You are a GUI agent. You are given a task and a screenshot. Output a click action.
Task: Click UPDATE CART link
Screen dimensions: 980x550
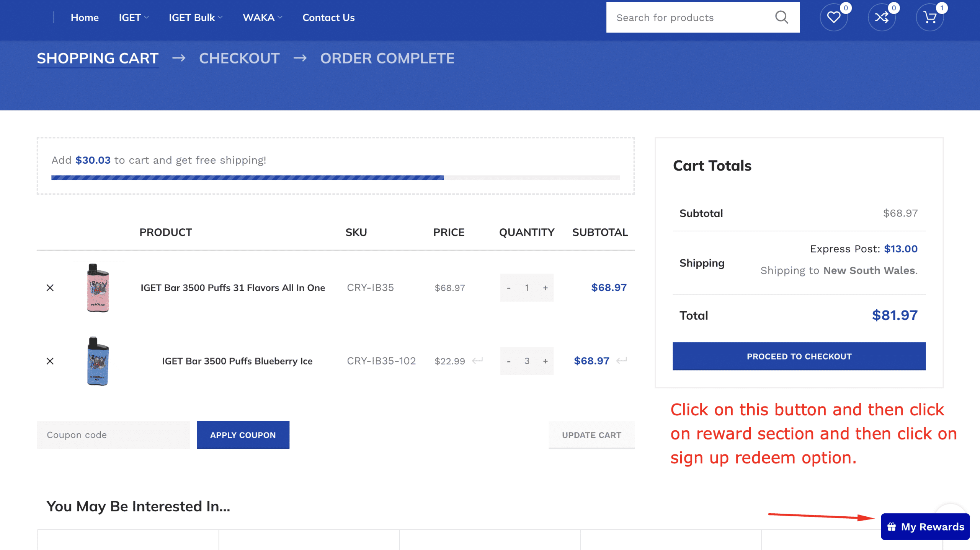pos(591,434)
